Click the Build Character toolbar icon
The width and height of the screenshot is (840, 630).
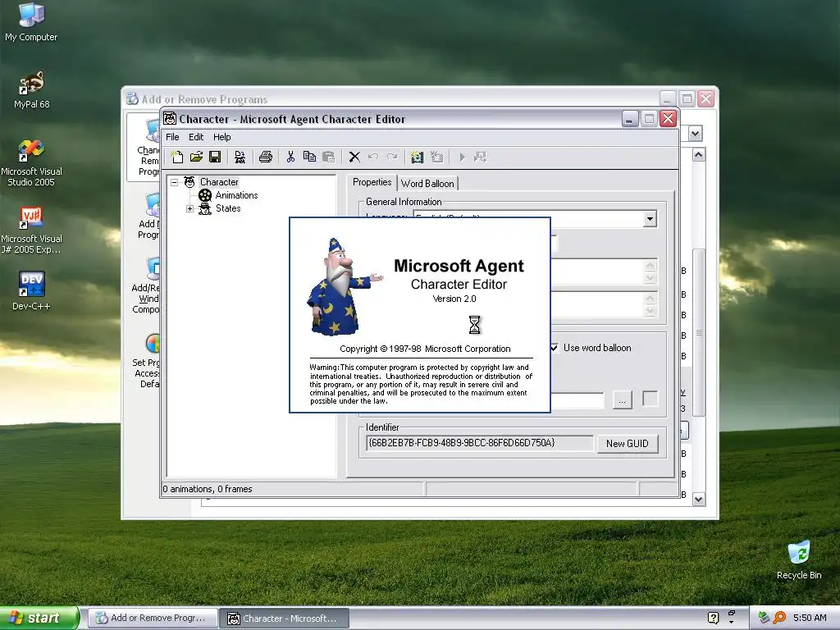240,157
